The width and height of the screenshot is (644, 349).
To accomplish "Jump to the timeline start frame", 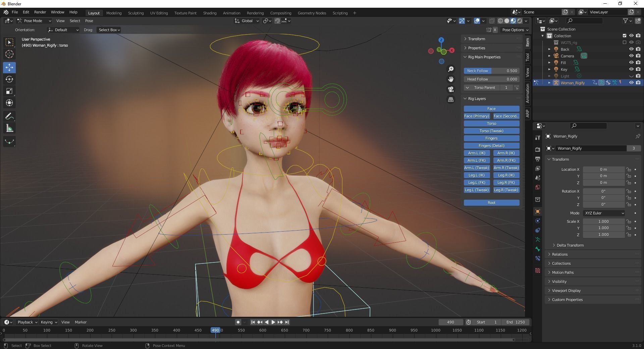I will (253, 322).
